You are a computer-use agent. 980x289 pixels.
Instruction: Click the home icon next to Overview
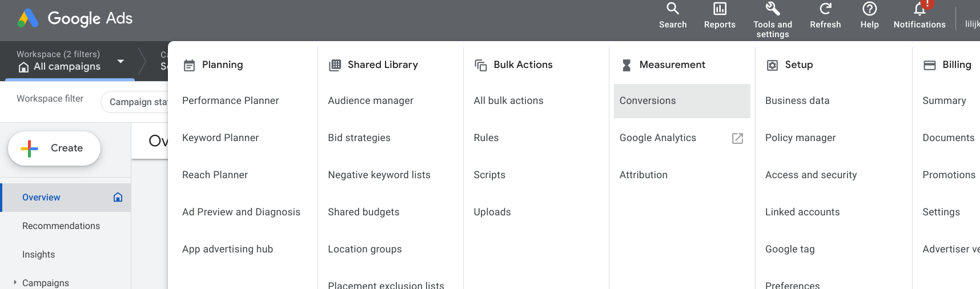pos(118,197)
